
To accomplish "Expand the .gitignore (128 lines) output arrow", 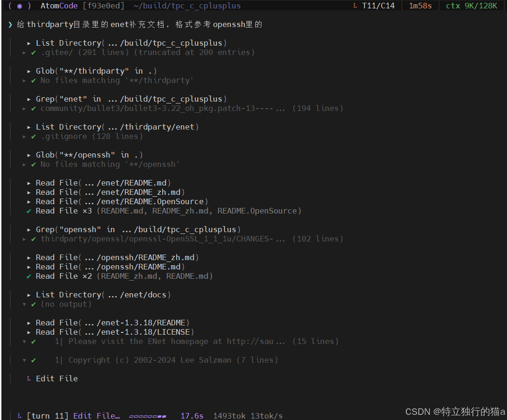I will point(24,137).
